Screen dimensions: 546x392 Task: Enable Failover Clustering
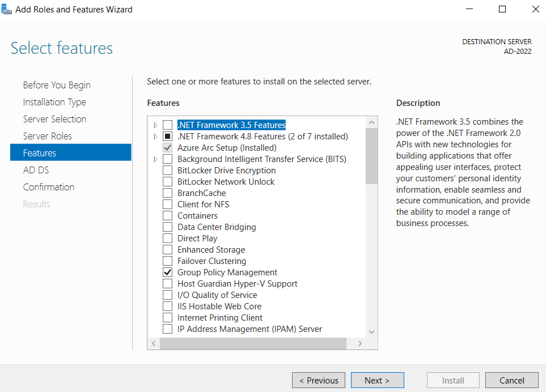tap(167, 261)
